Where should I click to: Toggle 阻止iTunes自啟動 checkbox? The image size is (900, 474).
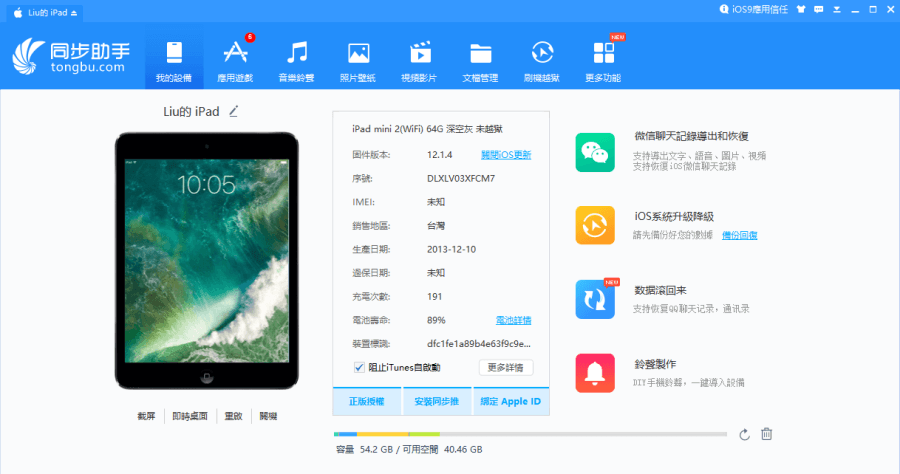359,367
